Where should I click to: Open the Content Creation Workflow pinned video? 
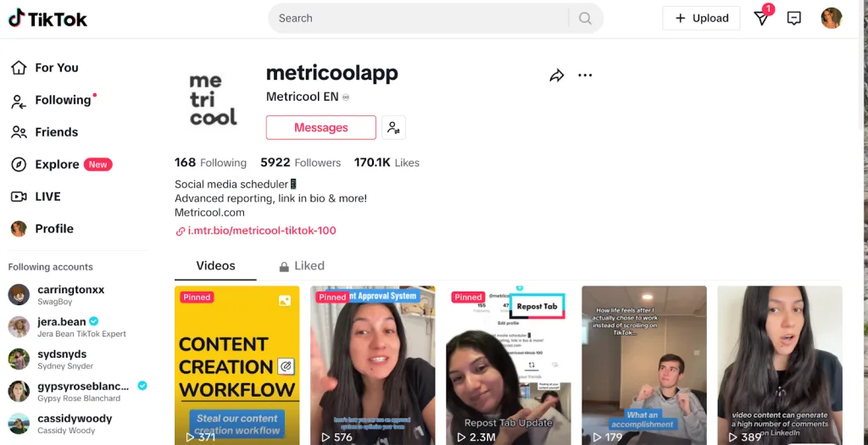[237, 365]
